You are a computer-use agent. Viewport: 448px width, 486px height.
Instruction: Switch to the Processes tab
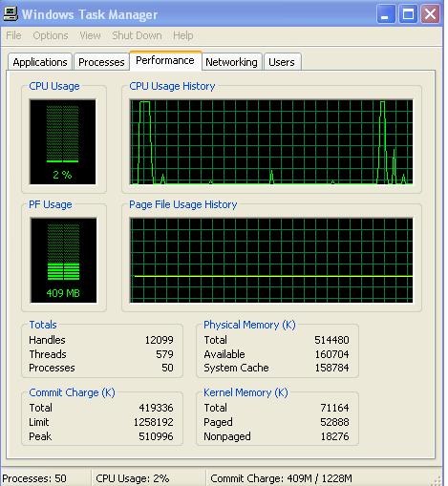(101, 62)
